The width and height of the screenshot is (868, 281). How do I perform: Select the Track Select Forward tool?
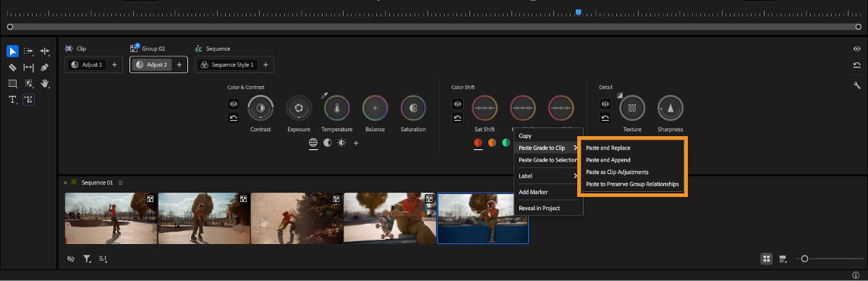[x=29, y=51]
